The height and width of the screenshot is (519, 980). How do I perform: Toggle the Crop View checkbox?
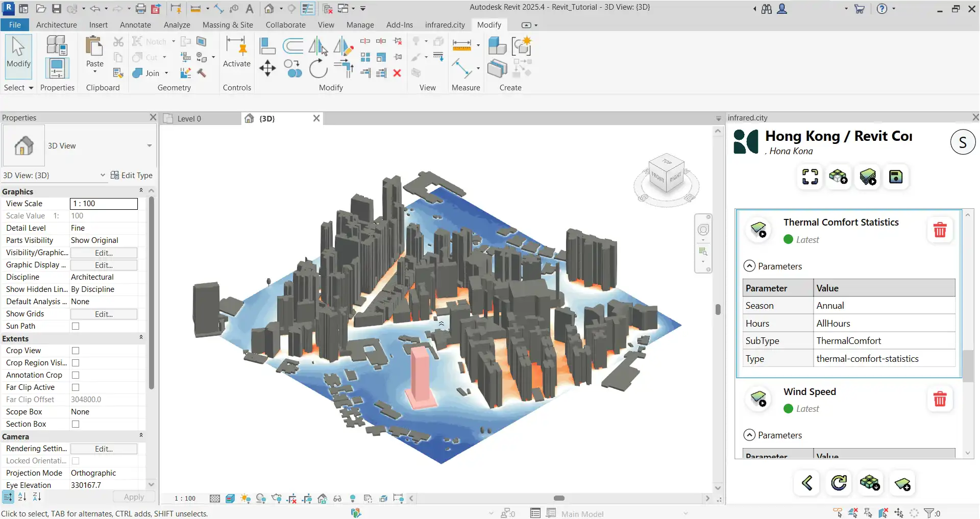coord(76,351)
